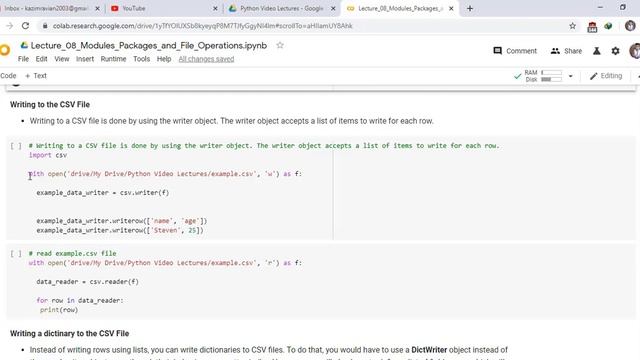Open a new browser tab
640x360 pixels.
click(x=470, y=8)
